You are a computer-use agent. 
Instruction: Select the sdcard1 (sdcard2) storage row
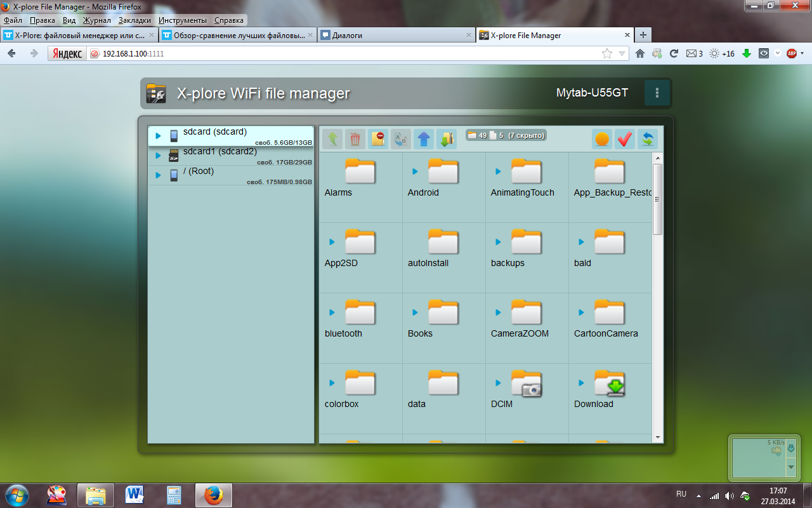click(231, 156)
